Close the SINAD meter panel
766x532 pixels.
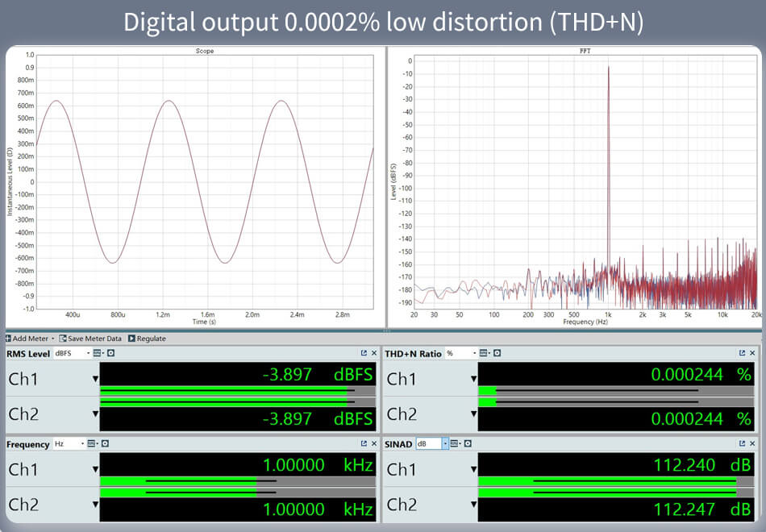(x=751, y=443)
